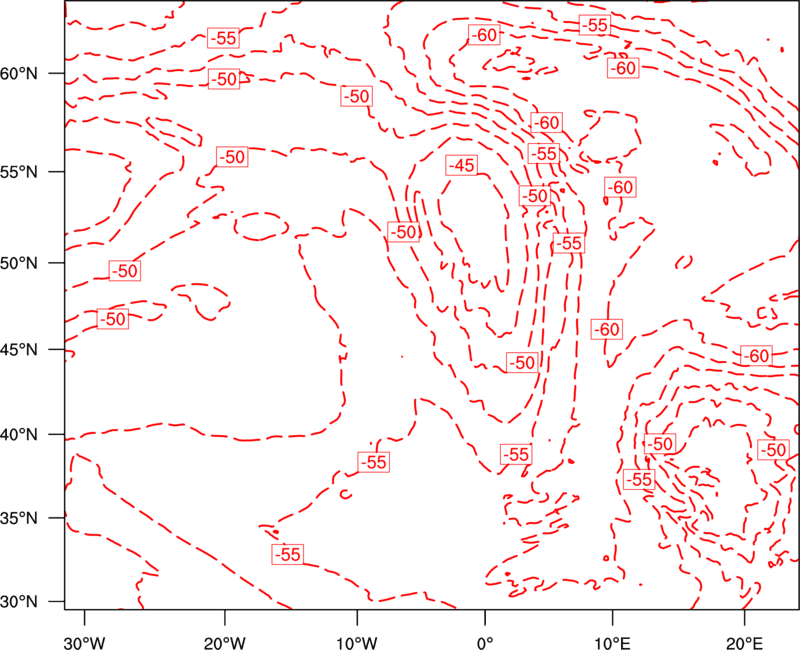The width and height of the screenshot is (800, 650).
Task: Click the -45 contour label
Action: pos(461,165)
